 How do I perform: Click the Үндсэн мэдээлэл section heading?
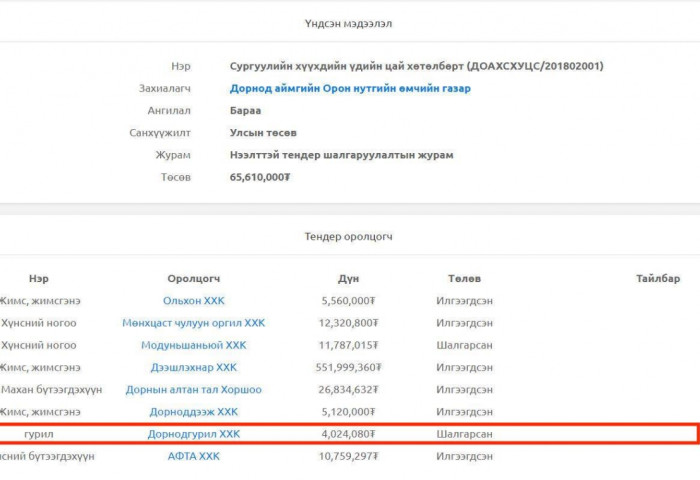[349, 23]
